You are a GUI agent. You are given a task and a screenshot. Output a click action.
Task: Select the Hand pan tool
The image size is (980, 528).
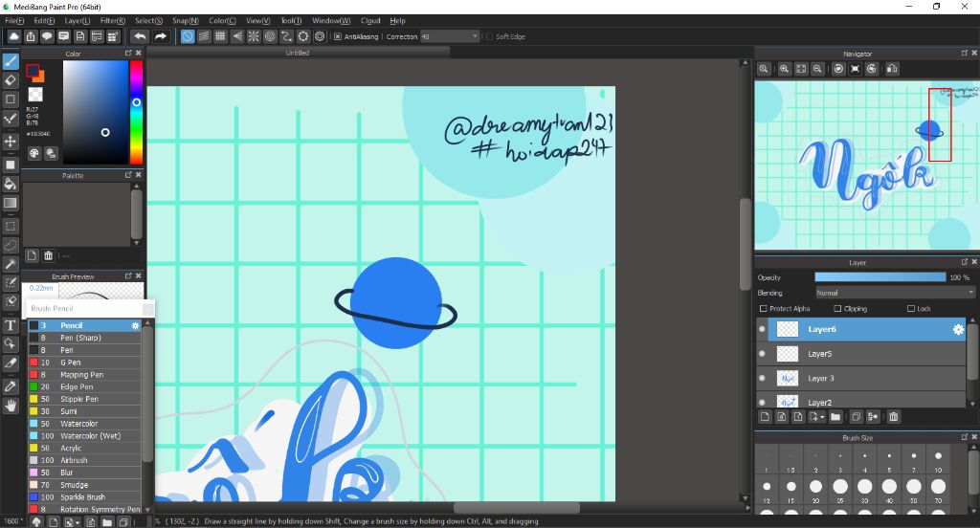[x=11, y=406]
